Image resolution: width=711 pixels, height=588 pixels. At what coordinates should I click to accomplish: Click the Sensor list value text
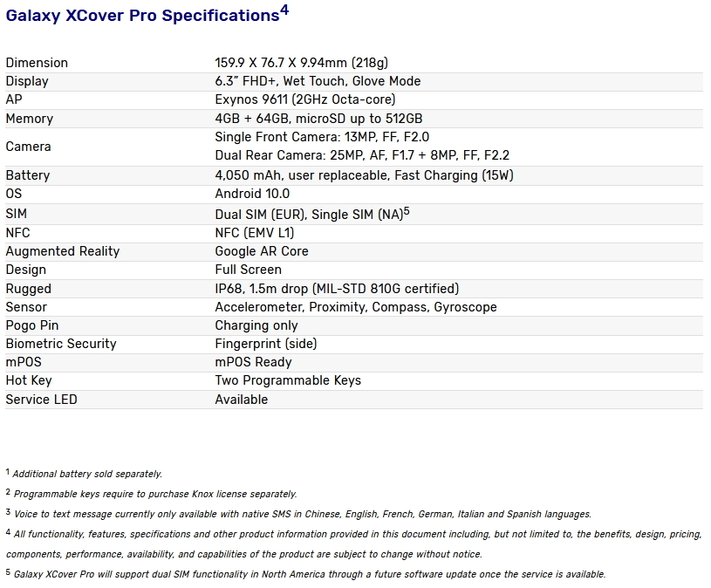tap(356, 307)
